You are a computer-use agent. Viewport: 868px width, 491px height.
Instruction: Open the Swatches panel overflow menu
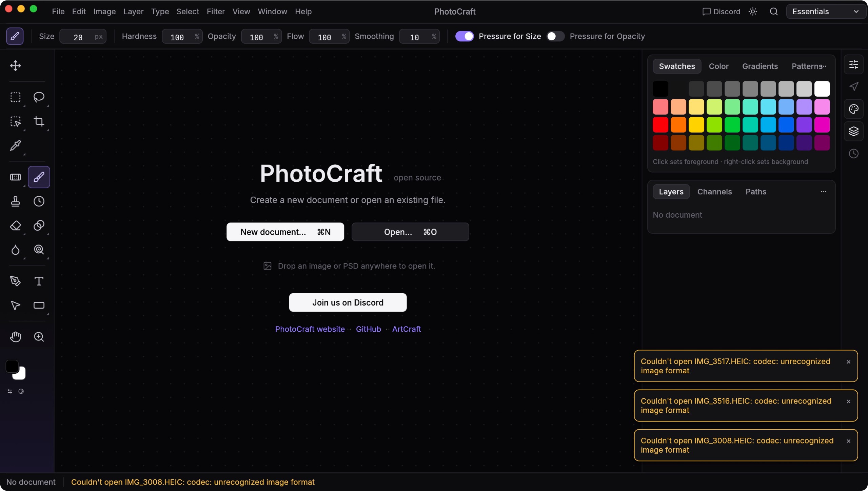point(824,66)
